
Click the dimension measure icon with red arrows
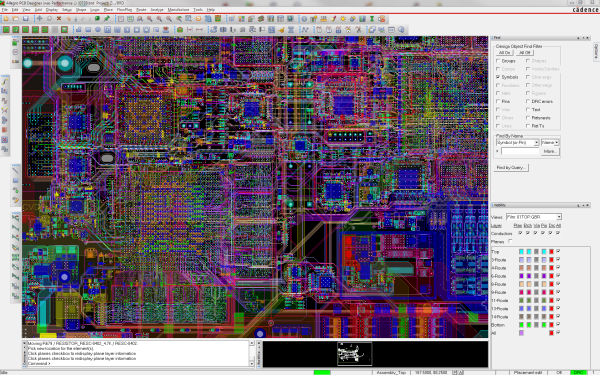point(199,29)
